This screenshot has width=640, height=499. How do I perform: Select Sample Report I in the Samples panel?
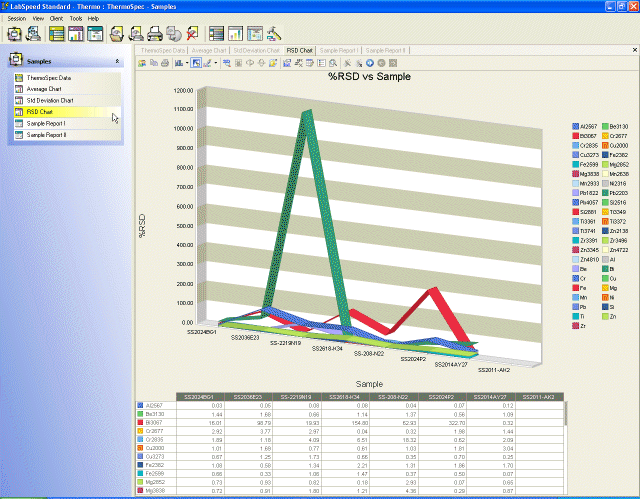coord(67,123)
